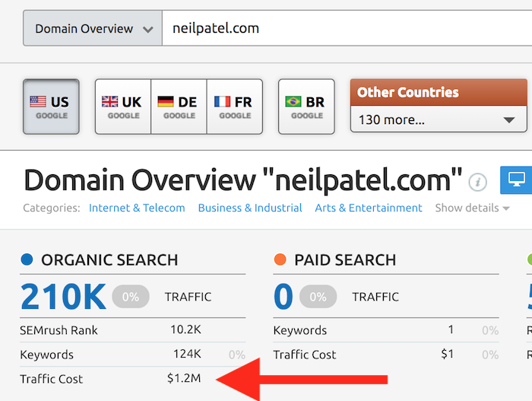This screenshot has height=401, width=532.
Task: Click the neilpatel.com search field
Action: coord(347,28)
